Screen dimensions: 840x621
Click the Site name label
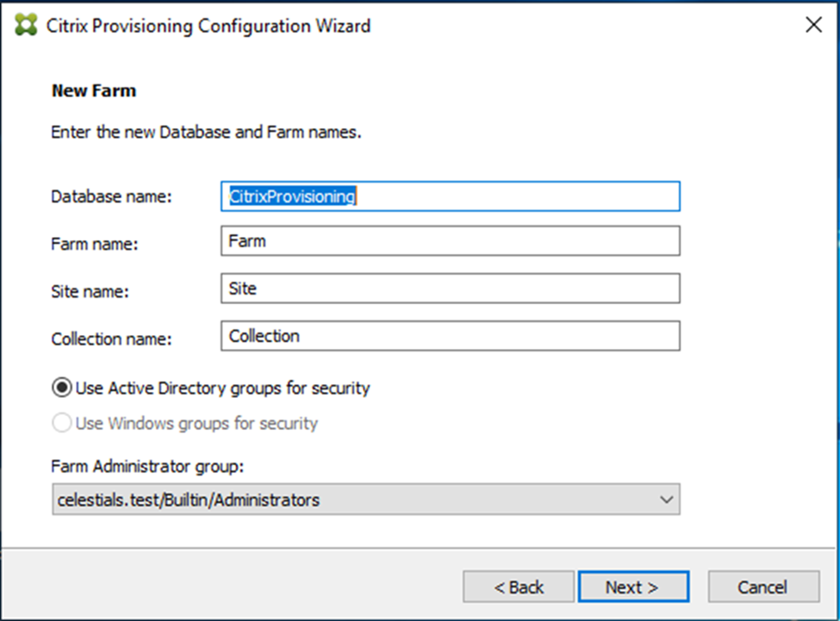tap(90, 291)
